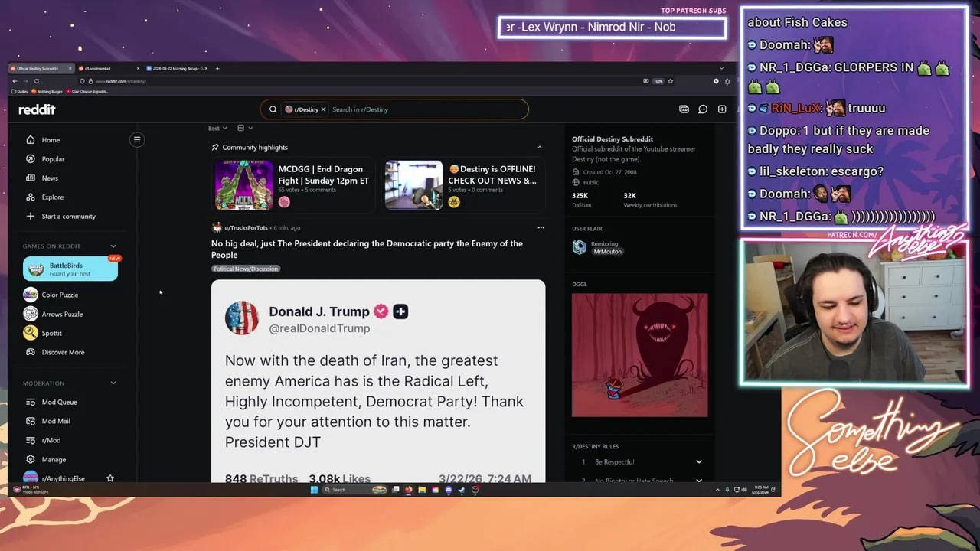This screenshot has width=980, height=551.
Task: Click the create post plus icon
Action: coord(722,109)
